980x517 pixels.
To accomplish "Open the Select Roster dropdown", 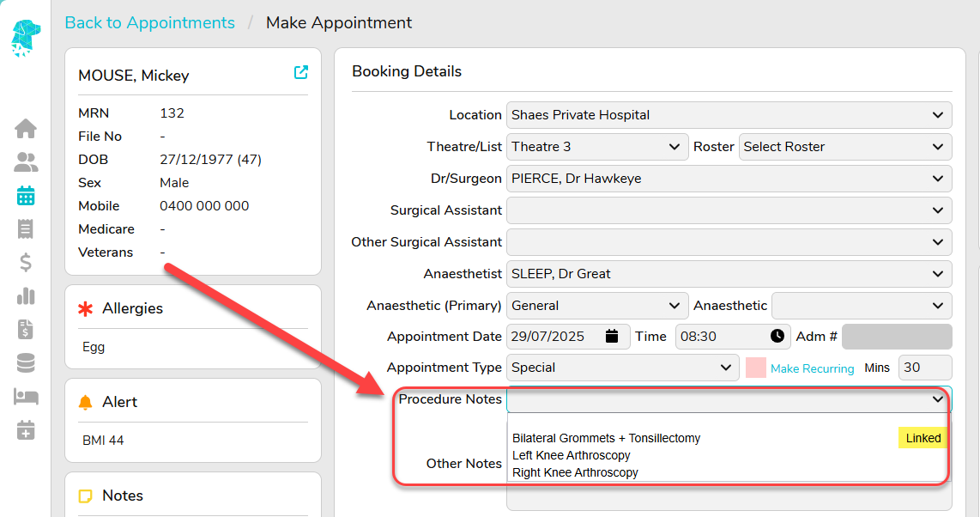I will point(845,147).
